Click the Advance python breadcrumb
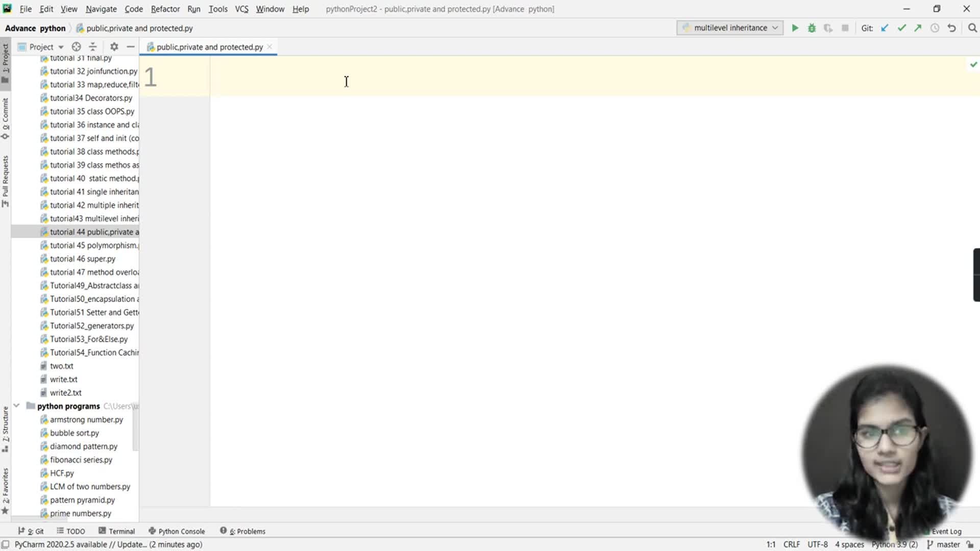The width and height of the screenshot is (980, 551). pos(35,28)
